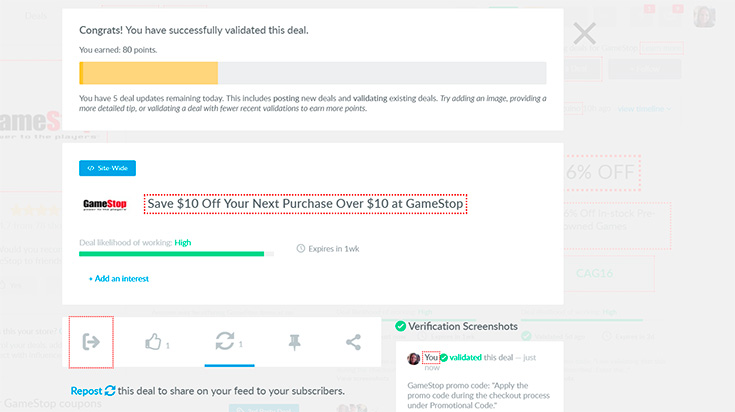
Task: Open the Save $10 Off deal title
Action: [x=305, y=204]
